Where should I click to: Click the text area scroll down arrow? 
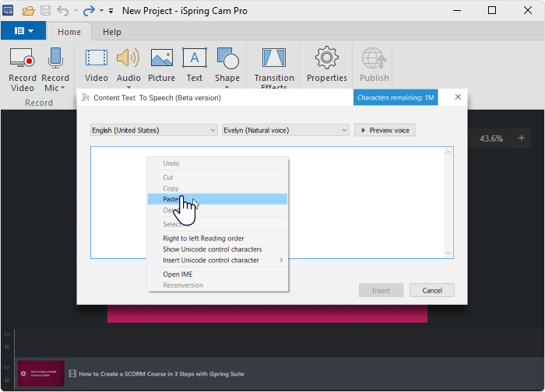(x=448, y=253)
